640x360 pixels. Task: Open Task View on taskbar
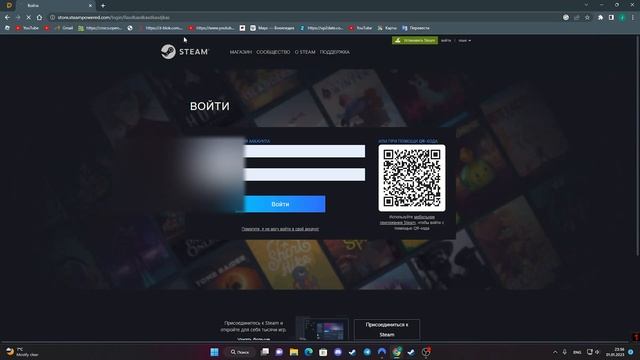click(265, 352)
